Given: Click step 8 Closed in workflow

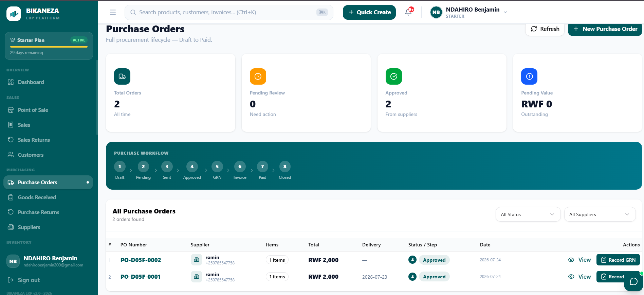Looking at the screenshot, I should (285, 170).
